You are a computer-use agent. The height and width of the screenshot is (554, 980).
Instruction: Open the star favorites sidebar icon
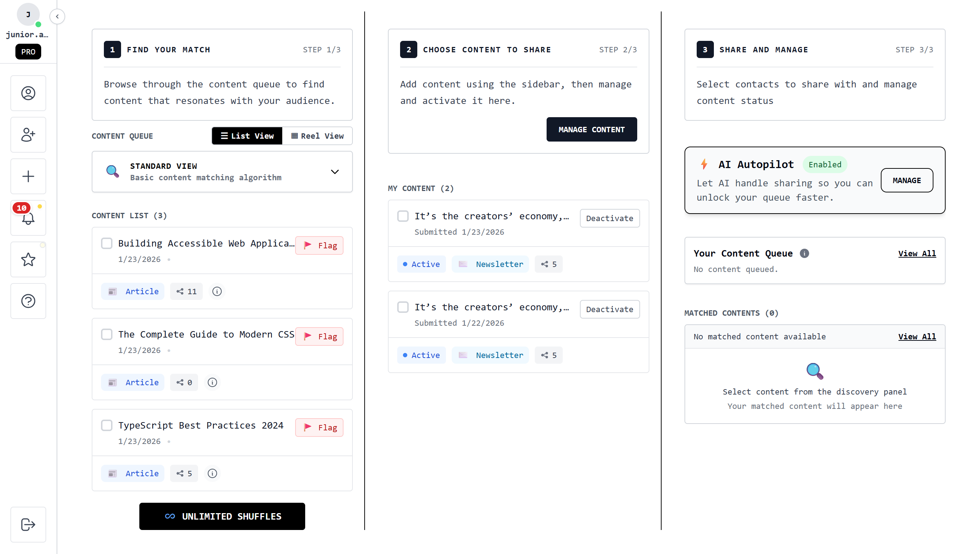click(28, 259)
